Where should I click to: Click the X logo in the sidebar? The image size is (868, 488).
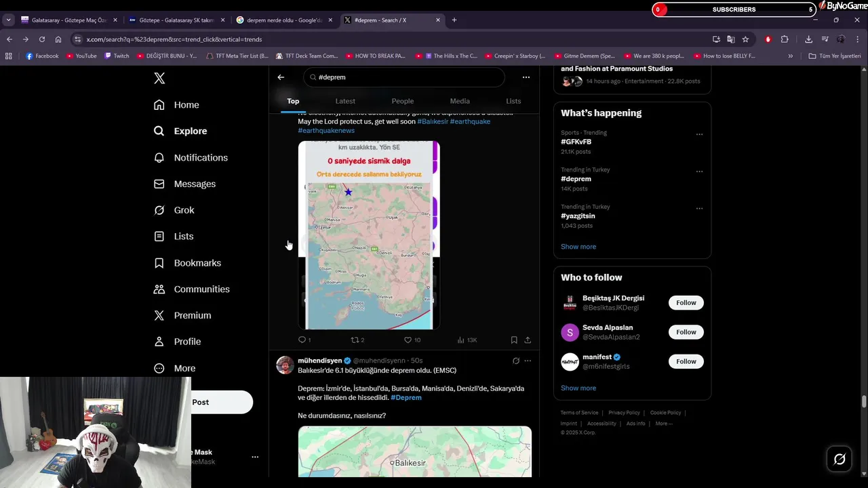coord(159,78)
